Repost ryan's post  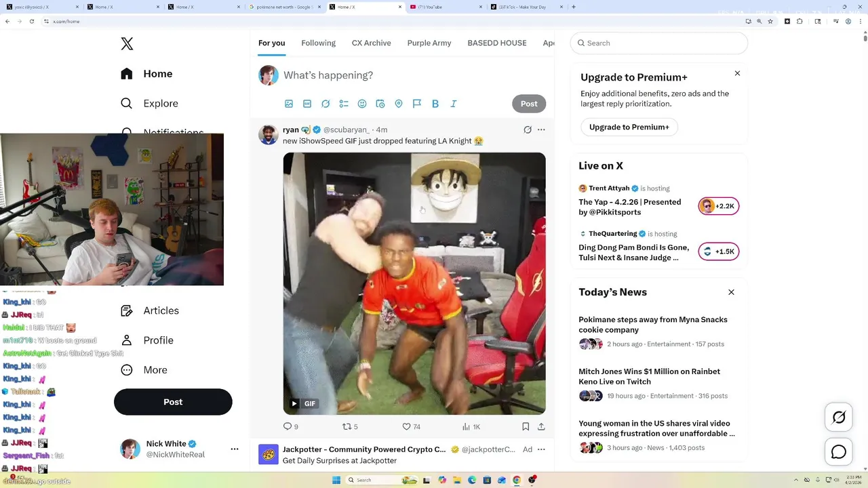point(350,426)
